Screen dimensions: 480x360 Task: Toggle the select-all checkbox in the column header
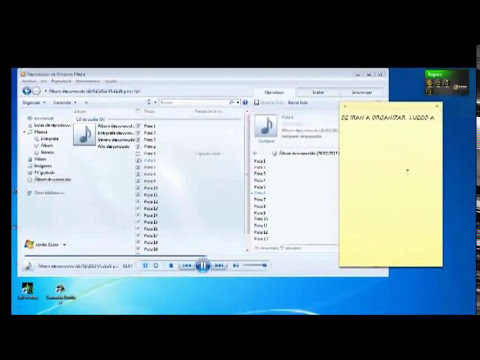138,111
